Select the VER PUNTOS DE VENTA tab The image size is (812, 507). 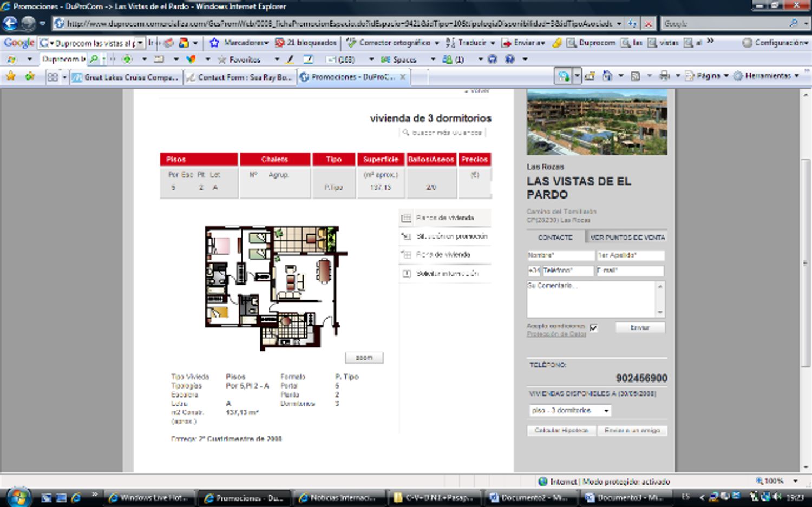(x=627, y=237)
